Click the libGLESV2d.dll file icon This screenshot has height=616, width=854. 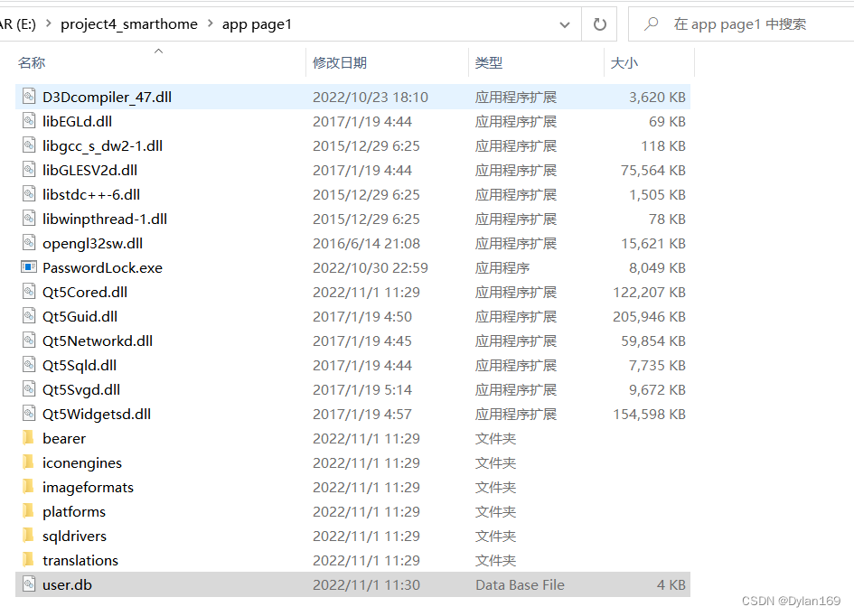tap(29, 170)
